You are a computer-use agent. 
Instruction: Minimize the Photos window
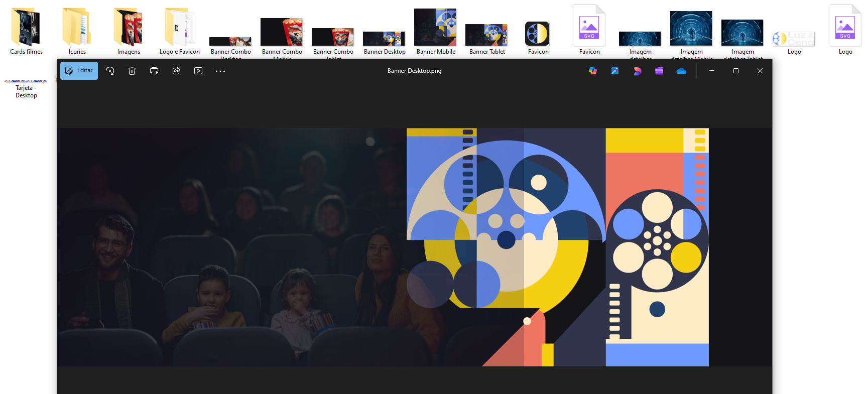(712, 71)
